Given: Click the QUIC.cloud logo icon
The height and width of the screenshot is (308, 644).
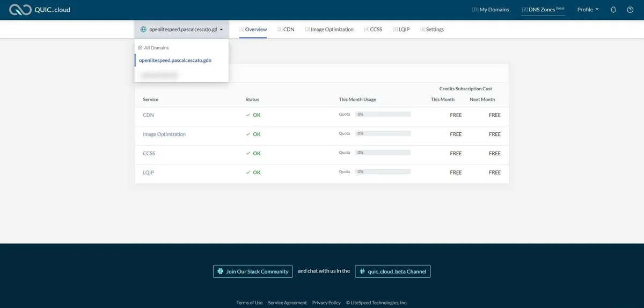Looking at the screenshot, I should click(20, 10).
